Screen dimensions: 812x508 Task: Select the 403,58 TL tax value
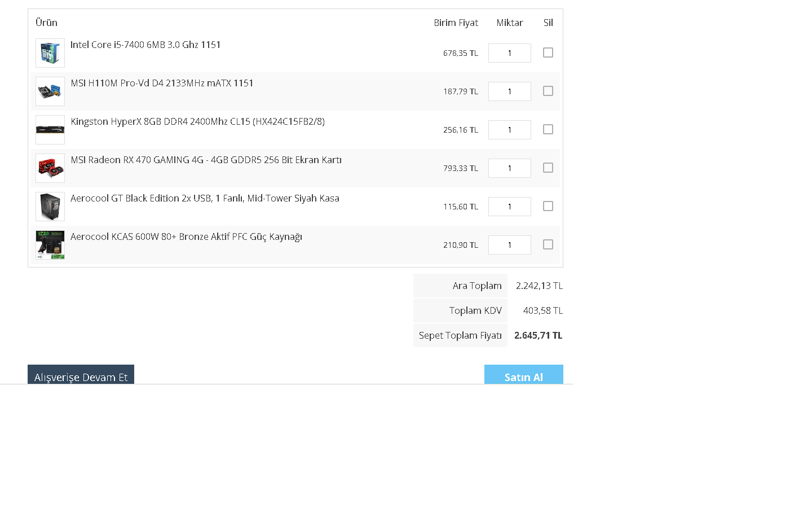click(x=543, y=310)
